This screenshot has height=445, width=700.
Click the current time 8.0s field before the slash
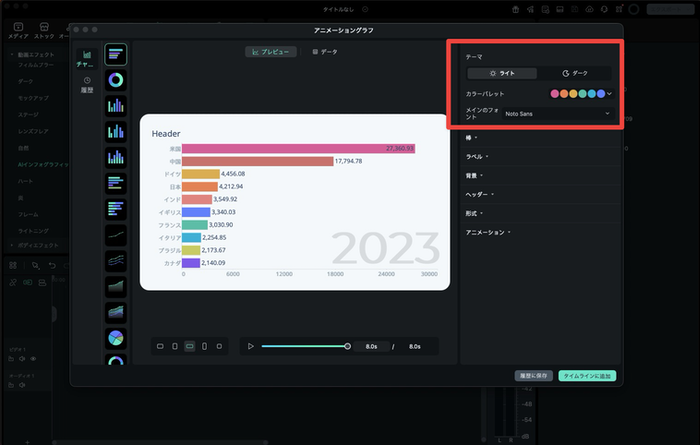pyautogui.click(x=371, y=346)
